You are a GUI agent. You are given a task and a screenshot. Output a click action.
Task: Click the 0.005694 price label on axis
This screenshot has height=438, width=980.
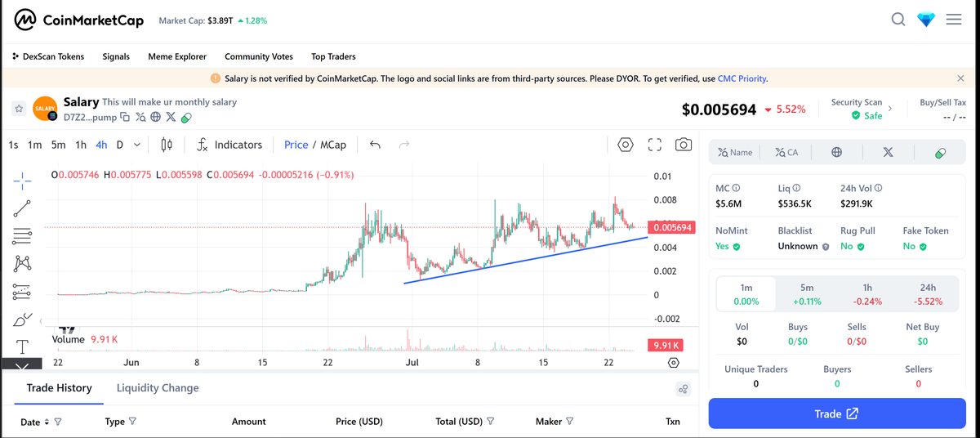tap(670, 227)
